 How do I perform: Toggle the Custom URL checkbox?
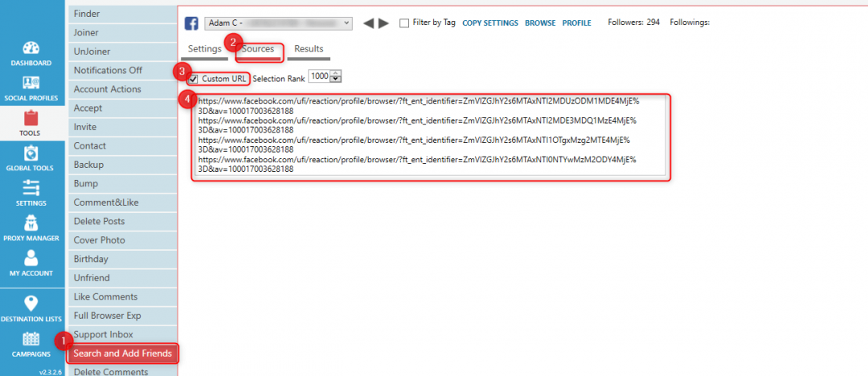[x=193, y=79]
